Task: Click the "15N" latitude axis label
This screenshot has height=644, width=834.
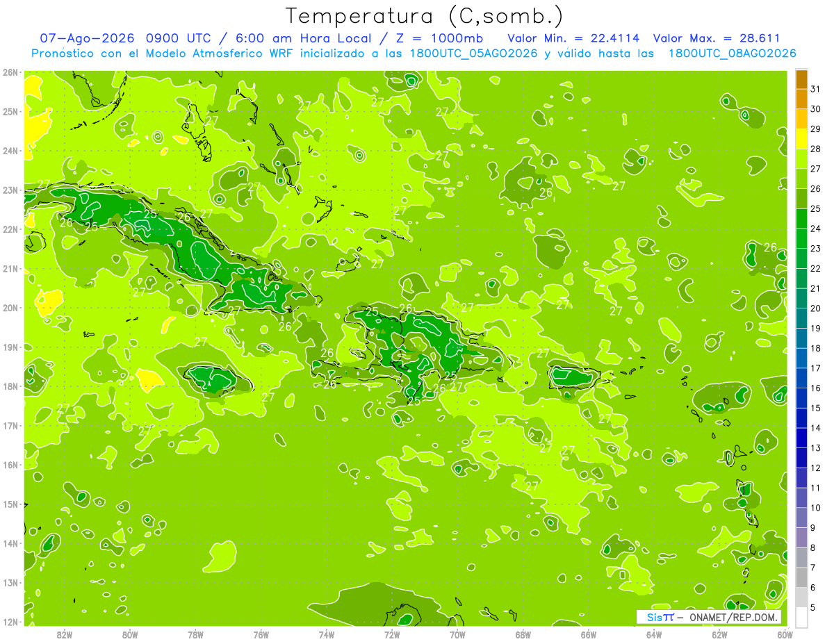Action: pyautogui.click(x=10, y=504)
